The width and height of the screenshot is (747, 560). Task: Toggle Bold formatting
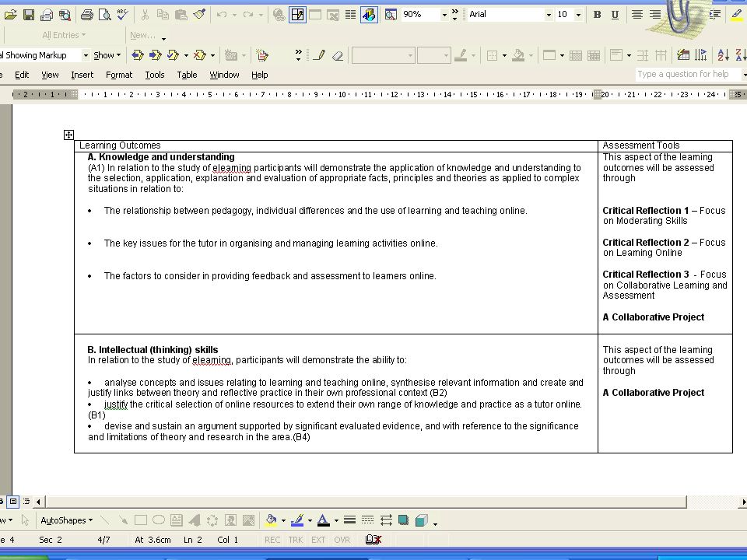[x=597, y=15]
